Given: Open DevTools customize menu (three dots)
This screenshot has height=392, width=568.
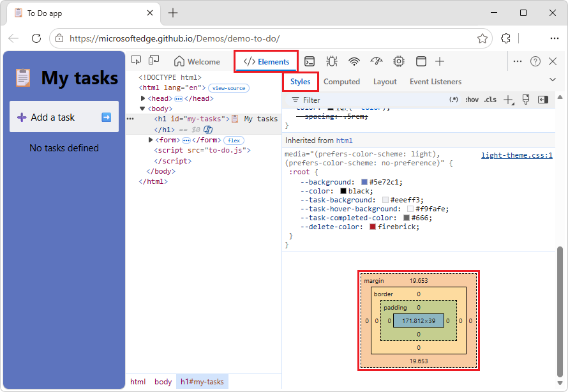Looking at the screenshot, I should 518,61.
